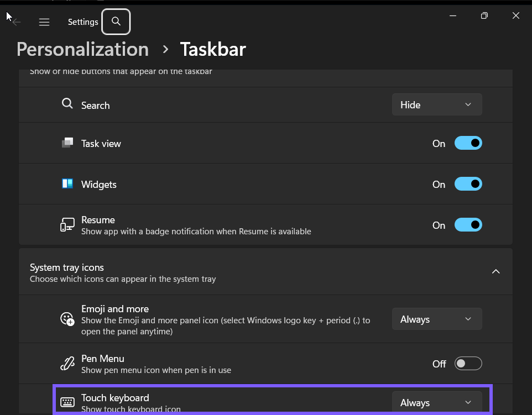Open the Touch keyboard Always dropdown
This screenshot has width=532, height=415.
coord(437,402)
